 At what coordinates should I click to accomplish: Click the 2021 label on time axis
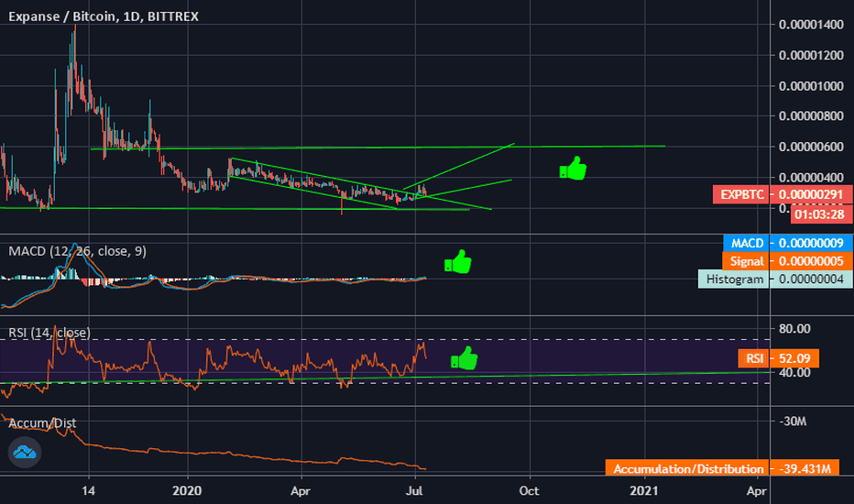(644, 491)
